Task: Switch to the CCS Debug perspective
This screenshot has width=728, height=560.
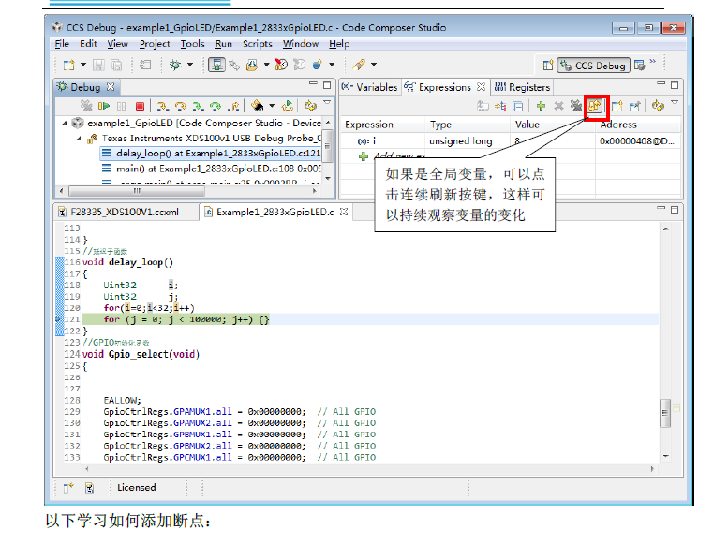Action: (x=594, y=66)
